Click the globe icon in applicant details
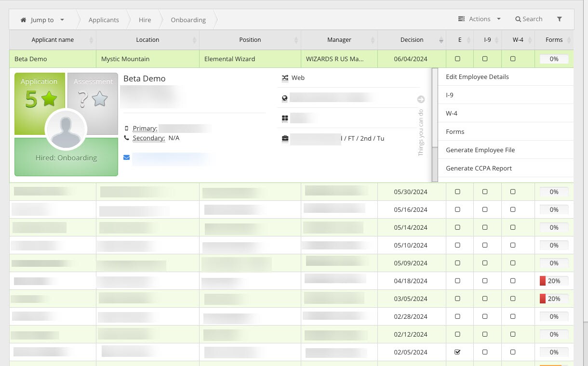Image resolution: width=588 pixels, height=366 pixels. click(x=285, y=98)
